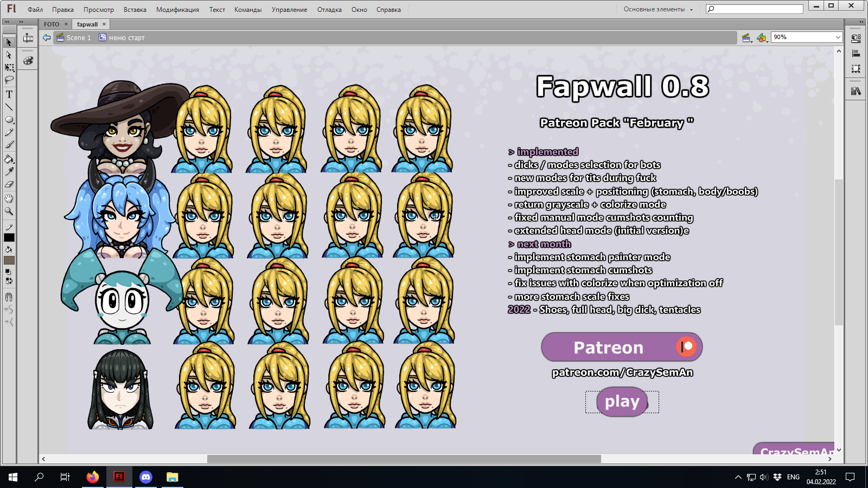Screen dimensions: 868x488
Task: Open the Правка menu
Action: click(x=63, y=10)
